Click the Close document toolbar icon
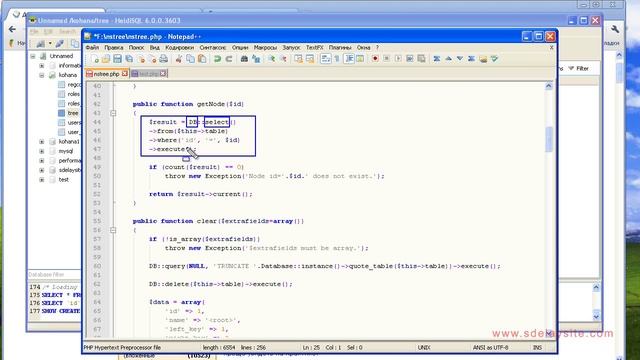The image size is (640, 360). [141, 59]
